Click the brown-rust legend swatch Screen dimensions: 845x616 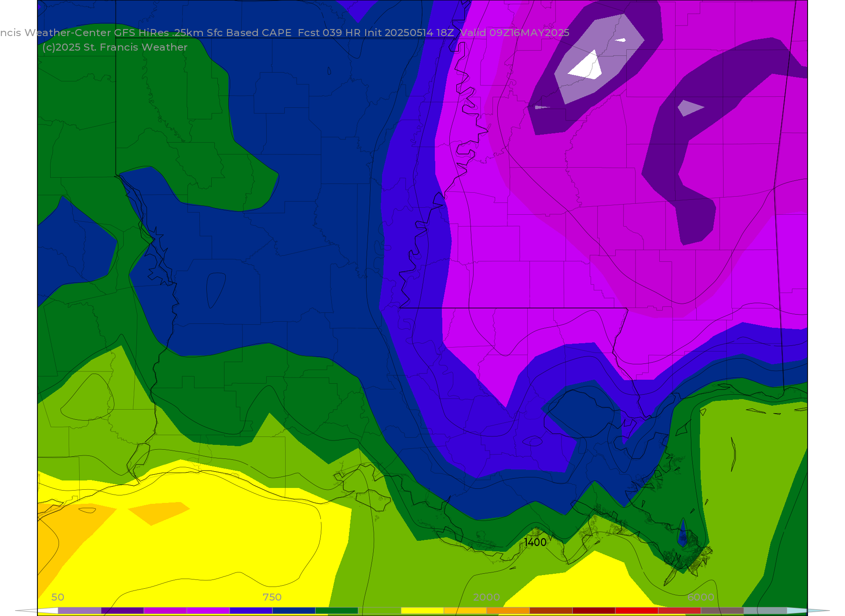(551, 610)
